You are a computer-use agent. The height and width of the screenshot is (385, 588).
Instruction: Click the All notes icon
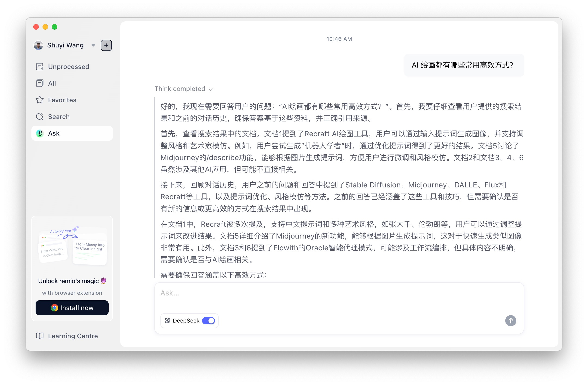[x=40, y=83]
